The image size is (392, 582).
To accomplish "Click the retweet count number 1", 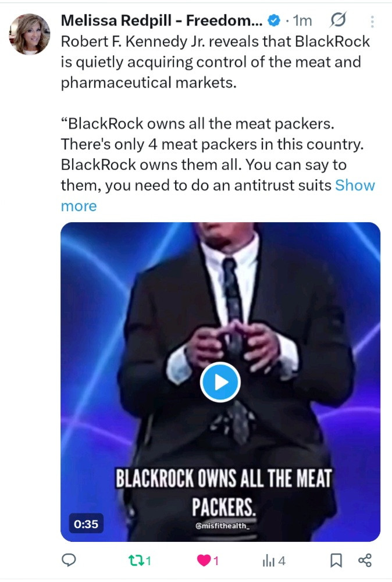I will (x=148, y=560).
